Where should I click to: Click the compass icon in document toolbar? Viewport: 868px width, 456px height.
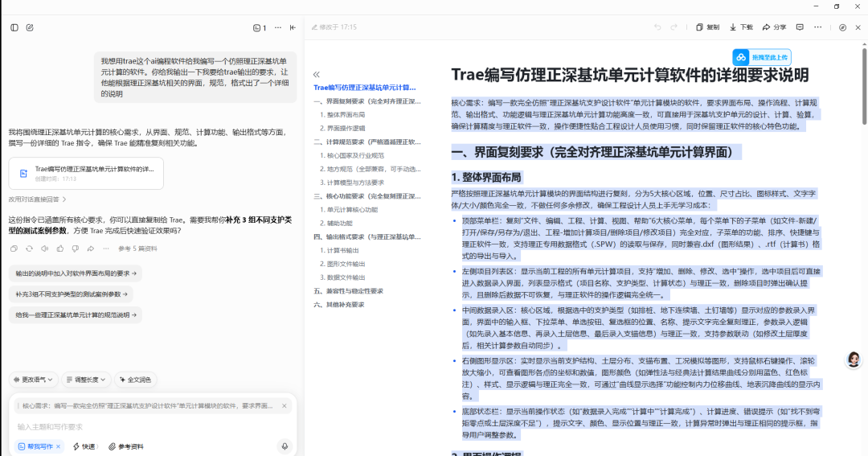coord(842,27)
